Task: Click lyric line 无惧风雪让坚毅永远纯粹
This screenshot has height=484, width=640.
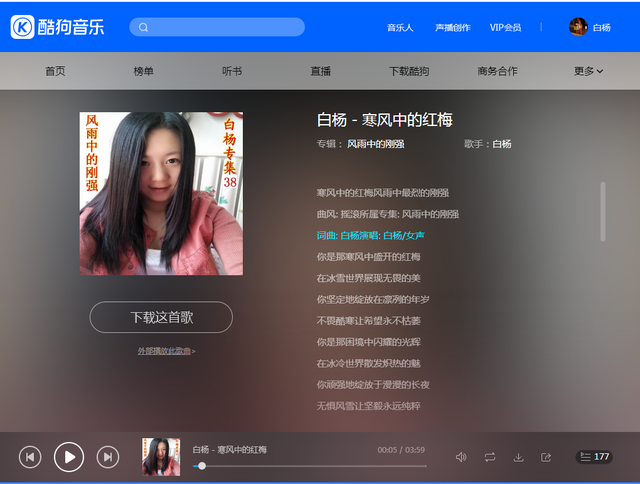Action: (x=369, y=406)
